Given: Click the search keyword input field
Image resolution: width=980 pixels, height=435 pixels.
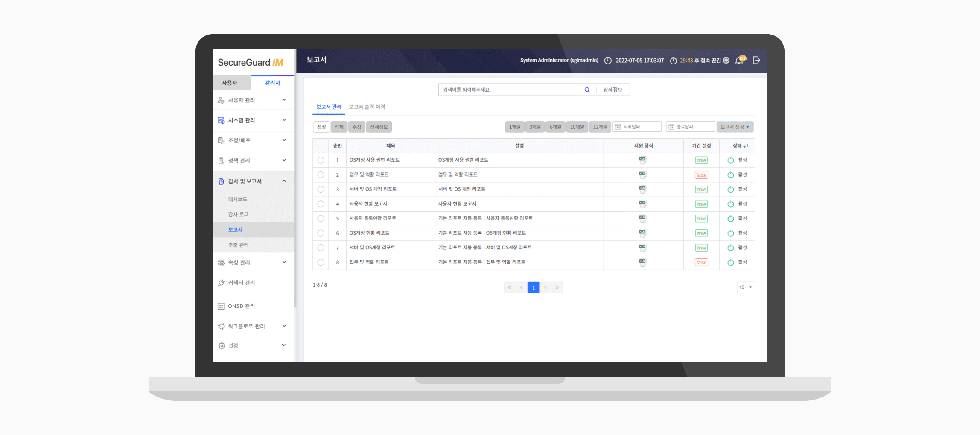Looking at the screenshot, I should click(512, 90).
